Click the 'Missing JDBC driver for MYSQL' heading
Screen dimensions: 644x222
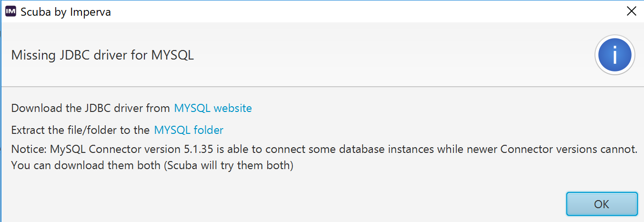tap(102, 55)
